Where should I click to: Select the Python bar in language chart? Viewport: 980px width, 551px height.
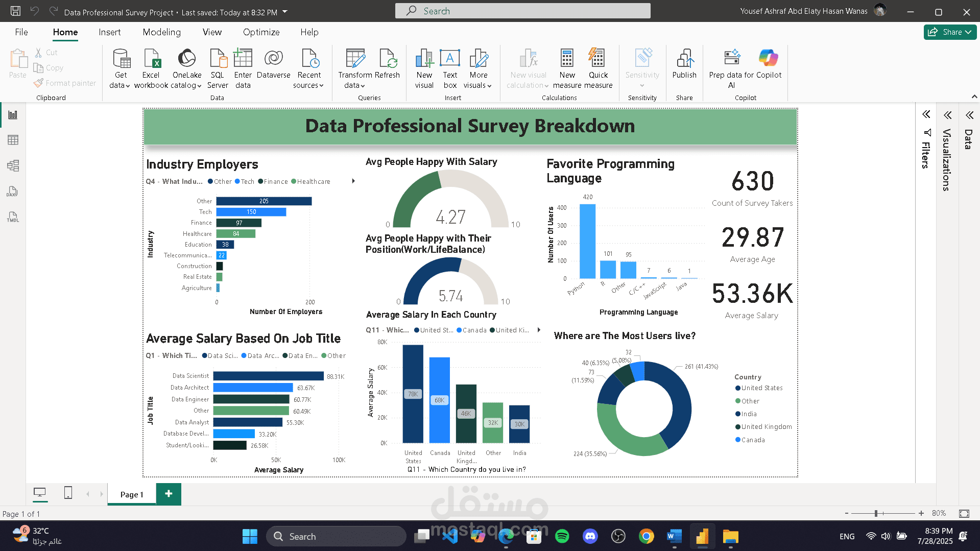coord(587,241)
